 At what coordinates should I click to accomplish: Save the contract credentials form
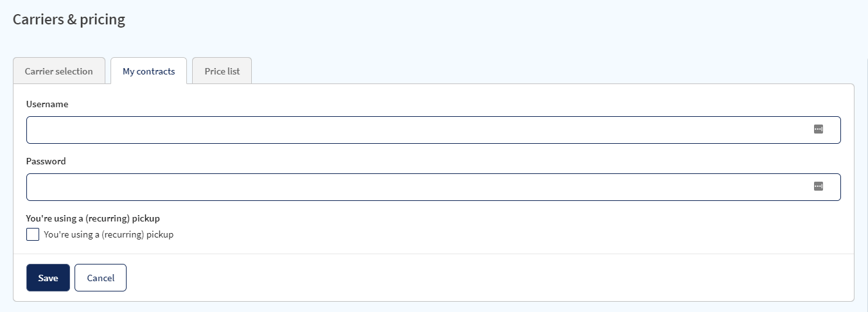point(48,278)
